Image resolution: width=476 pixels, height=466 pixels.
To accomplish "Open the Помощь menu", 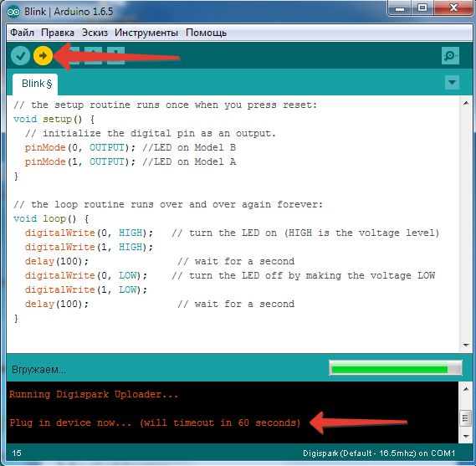I will pos(206,33).
